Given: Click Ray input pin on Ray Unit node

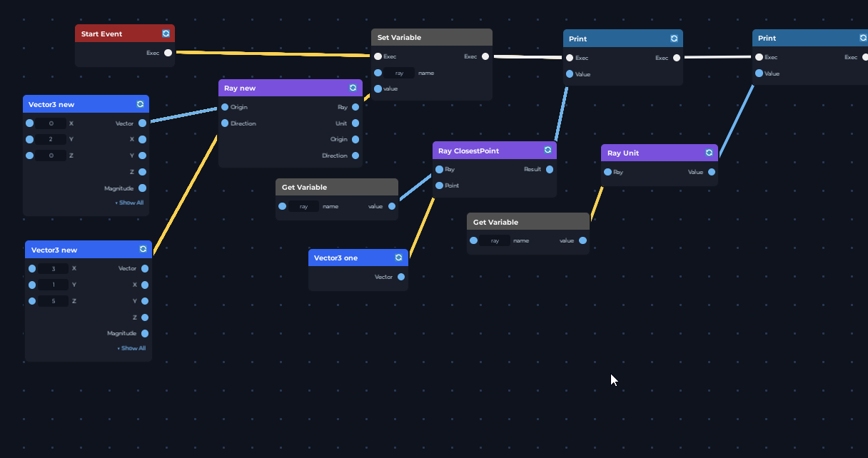Looking at the screenshot, I should (x=607, y=172).
